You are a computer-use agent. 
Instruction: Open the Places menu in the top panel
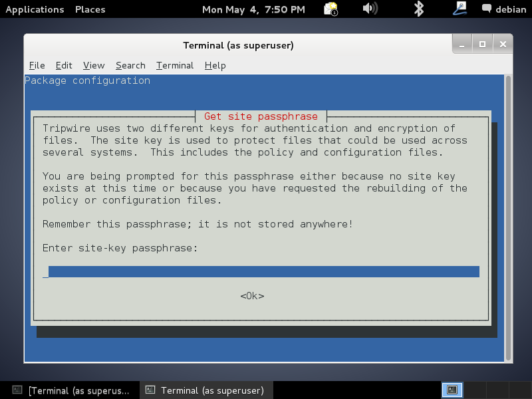tap(90, 9)
